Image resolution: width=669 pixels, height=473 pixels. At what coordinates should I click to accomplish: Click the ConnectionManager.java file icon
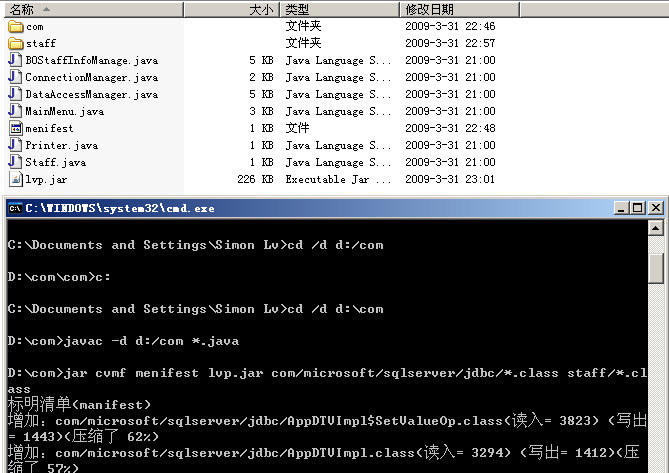click(x=15, y=77)
